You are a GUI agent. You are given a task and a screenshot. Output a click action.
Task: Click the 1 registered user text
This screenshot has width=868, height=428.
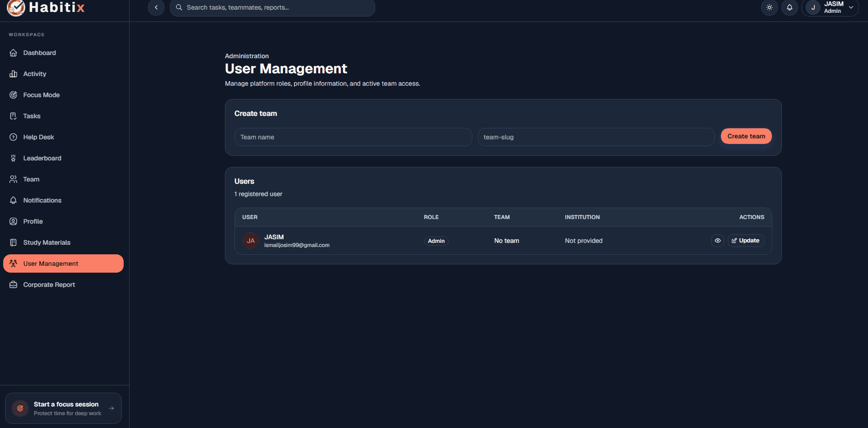(x=258, y=194)
